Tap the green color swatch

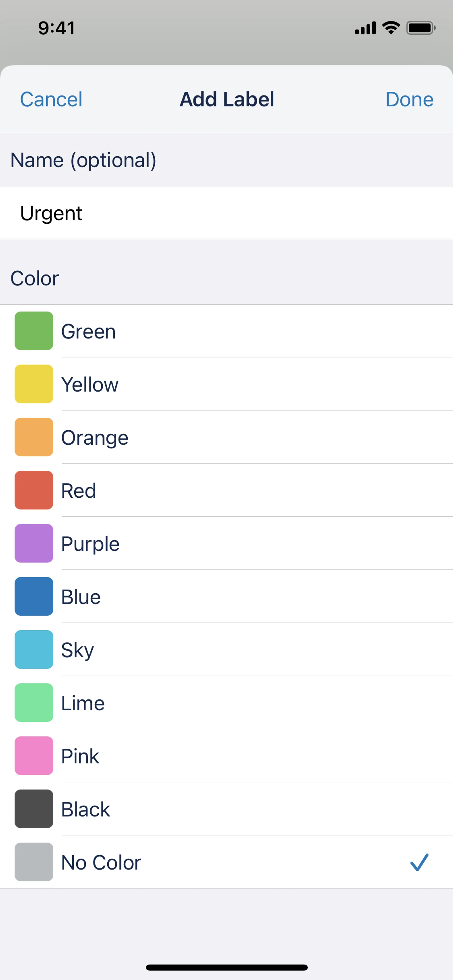[x=34, y=331]
